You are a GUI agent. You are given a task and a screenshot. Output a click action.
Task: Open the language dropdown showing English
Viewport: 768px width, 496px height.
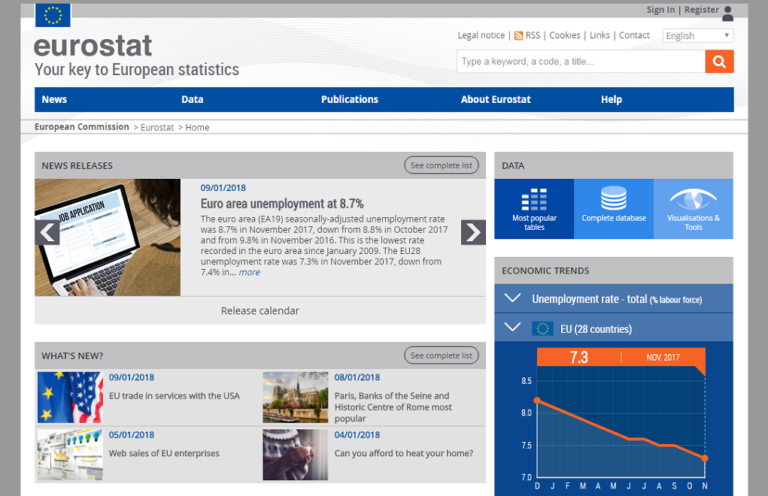click(698, 36)
